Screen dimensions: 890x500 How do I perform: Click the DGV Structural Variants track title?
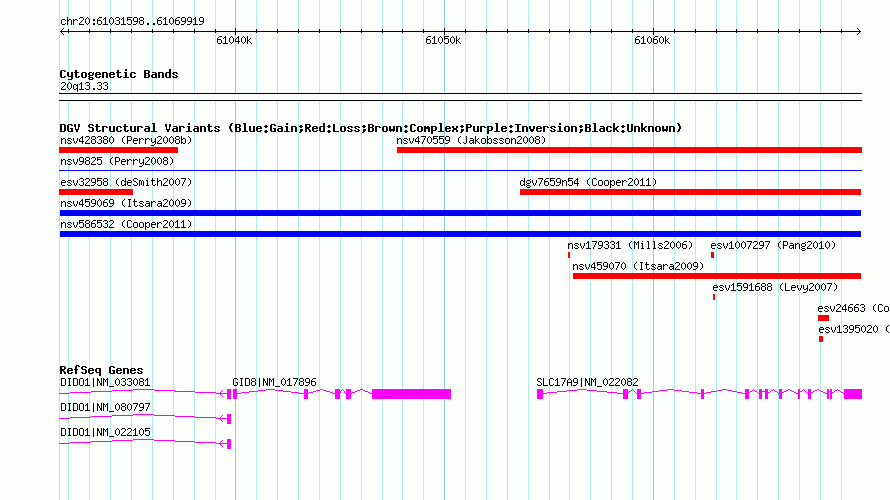pos(371,128)
